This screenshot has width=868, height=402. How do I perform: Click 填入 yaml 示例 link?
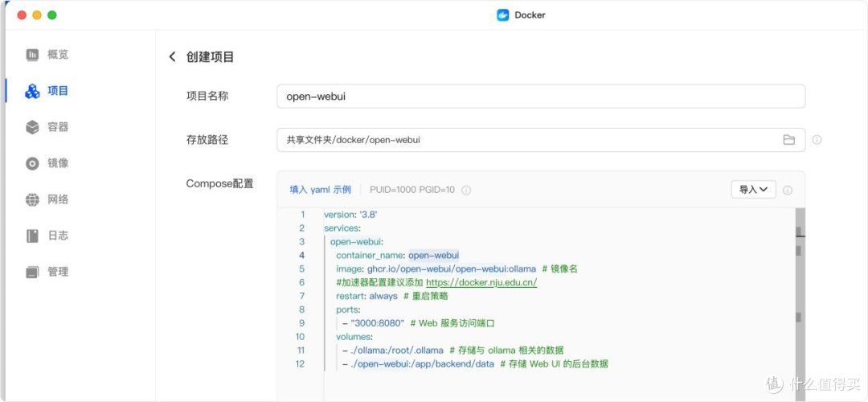[x=321, y=190]
